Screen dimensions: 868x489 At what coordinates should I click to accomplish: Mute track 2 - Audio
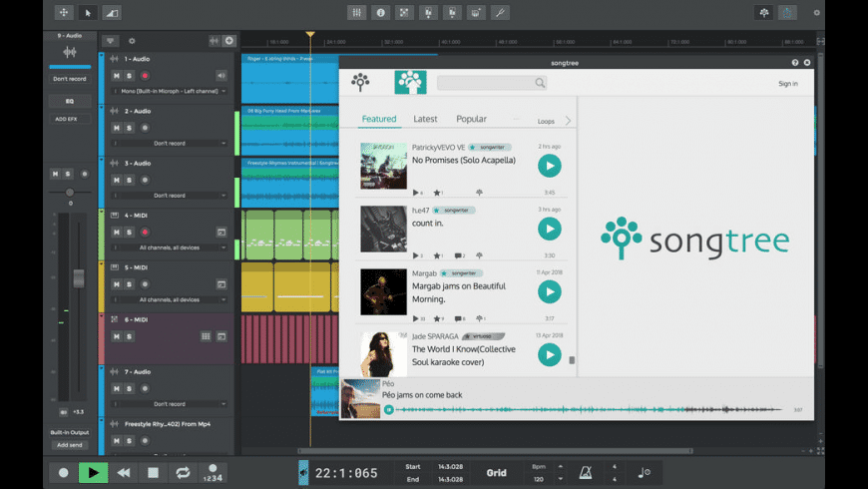click(x=117, y=128)
